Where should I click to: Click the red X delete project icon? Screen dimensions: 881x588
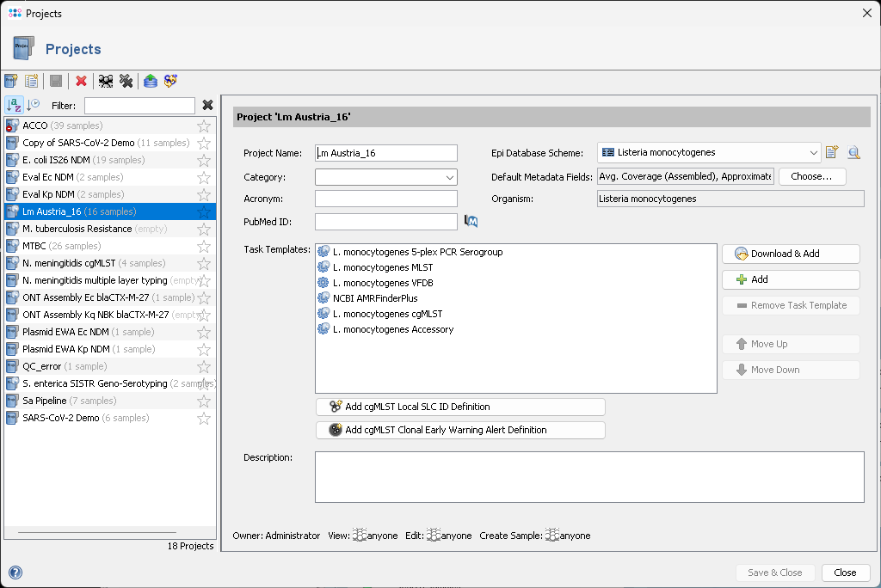pyautogui.click(x=81, y=81)
